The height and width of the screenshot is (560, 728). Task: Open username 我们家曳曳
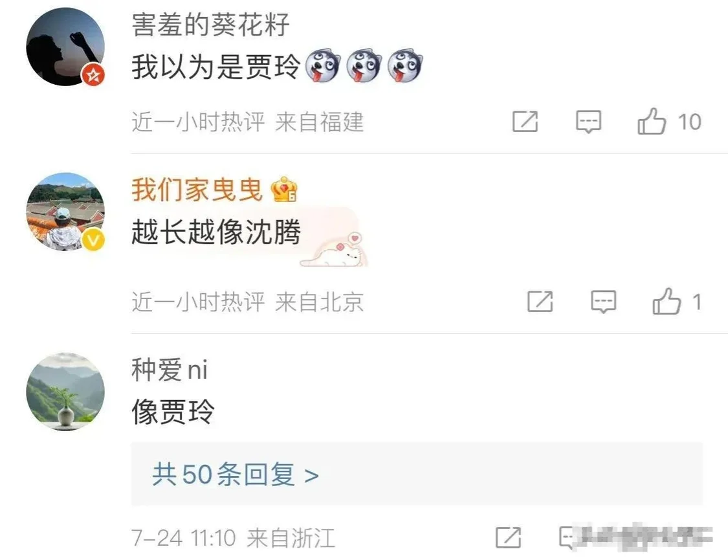197,190
